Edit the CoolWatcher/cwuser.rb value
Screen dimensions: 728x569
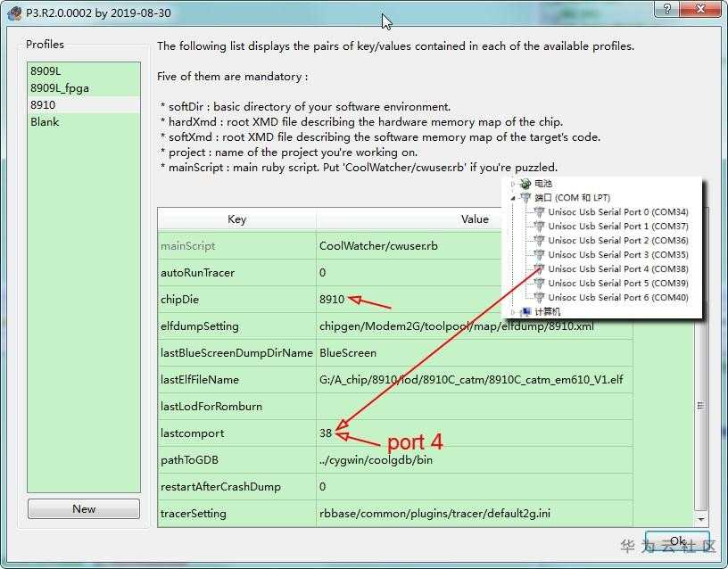[x=475, y=246]
